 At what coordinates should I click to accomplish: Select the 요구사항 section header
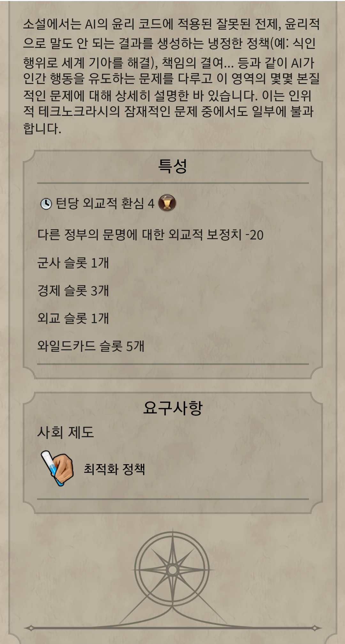172,408
